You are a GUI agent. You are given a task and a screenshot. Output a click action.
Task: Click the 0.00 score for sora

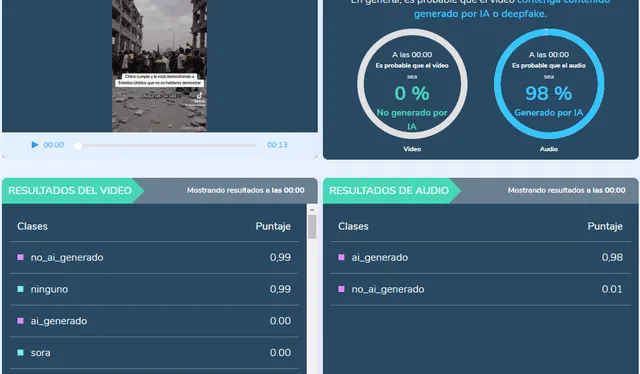pyautogui.click(x=280, y=353)
